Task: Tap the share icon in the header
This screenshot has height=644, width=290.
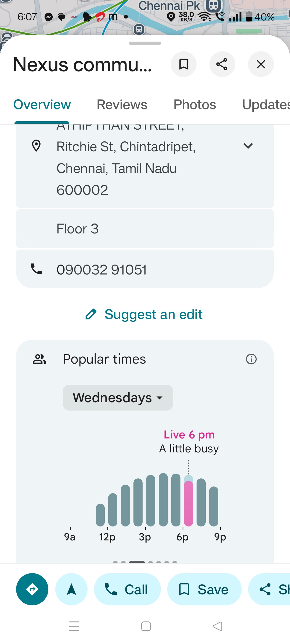Action: 222,64
